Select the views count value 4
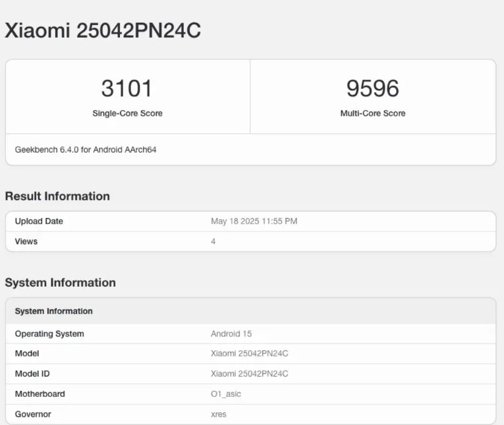 (x=213, y=241)
